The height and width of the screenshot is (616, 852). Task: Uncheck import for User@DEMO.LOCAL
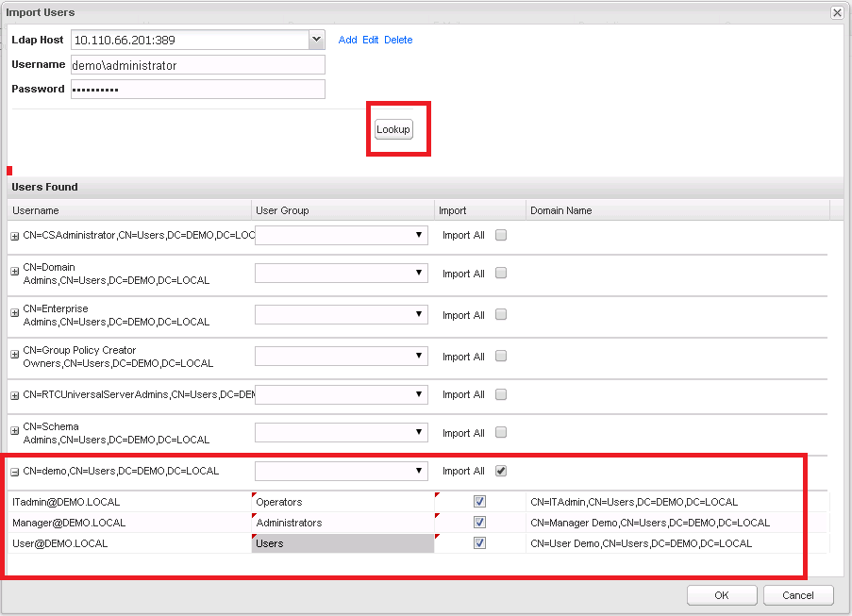(x=479, y=543)
